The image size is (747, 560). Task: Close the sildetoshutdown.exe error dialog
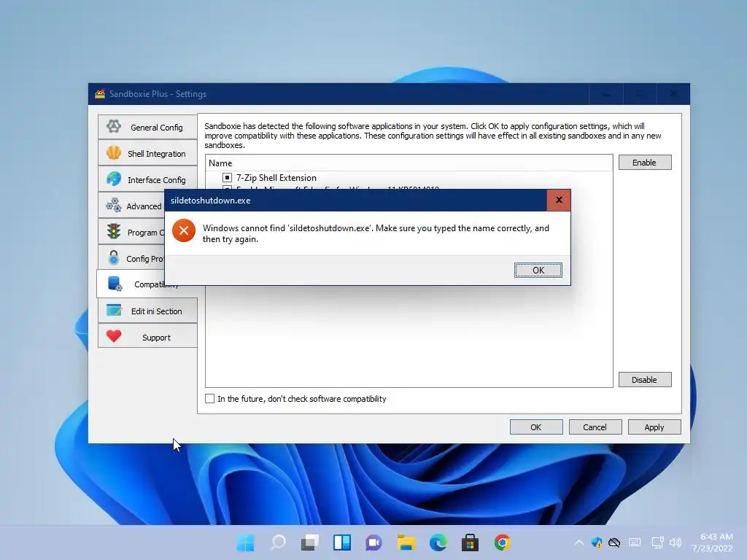[x=559, y=200]
